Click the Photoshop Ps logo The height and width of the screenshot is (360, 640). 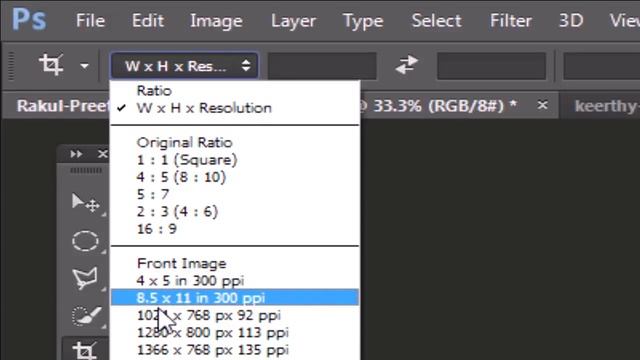[29, 19]
